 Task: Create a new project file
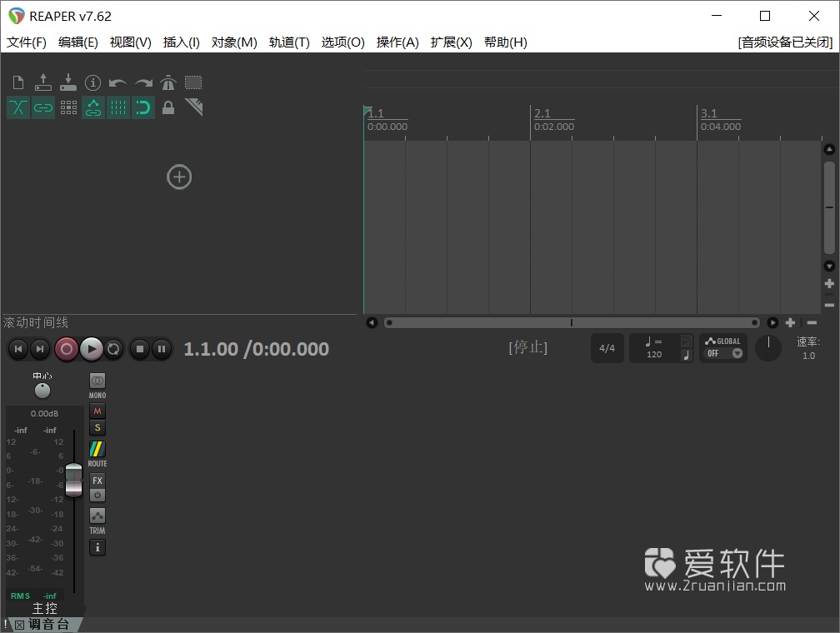point(17,82)
